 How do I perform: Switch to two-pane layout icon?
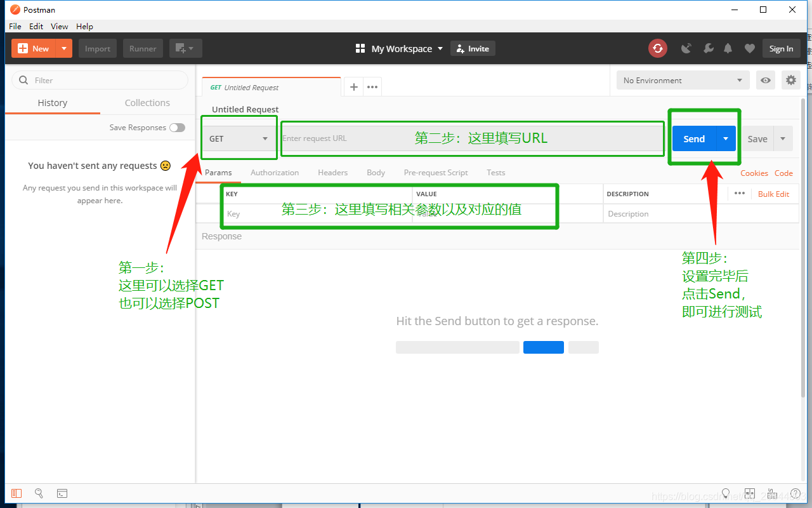coord(750,493)
